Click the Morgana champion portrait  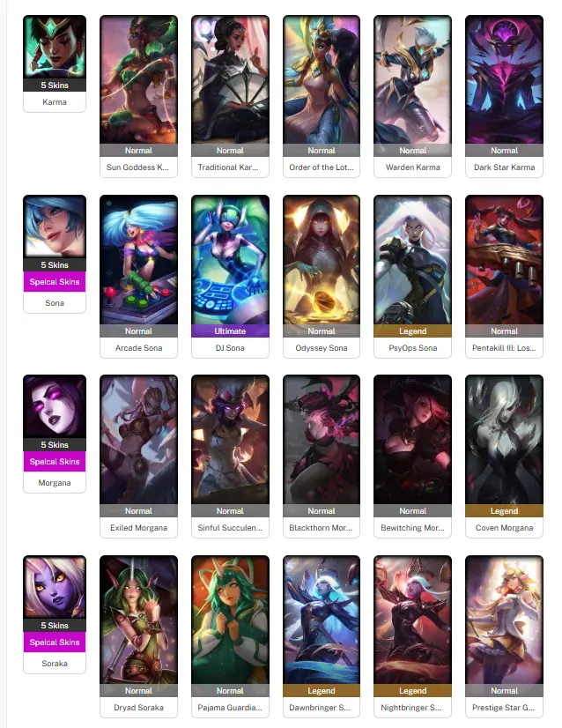click(55, 406)
